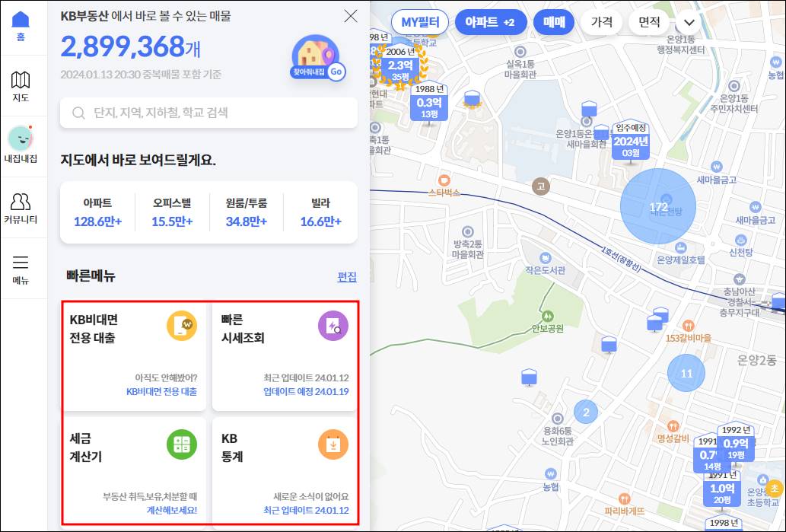Screen dimensions: 786x532
Task: Switch to the 지도 map view
Action: 21,87
